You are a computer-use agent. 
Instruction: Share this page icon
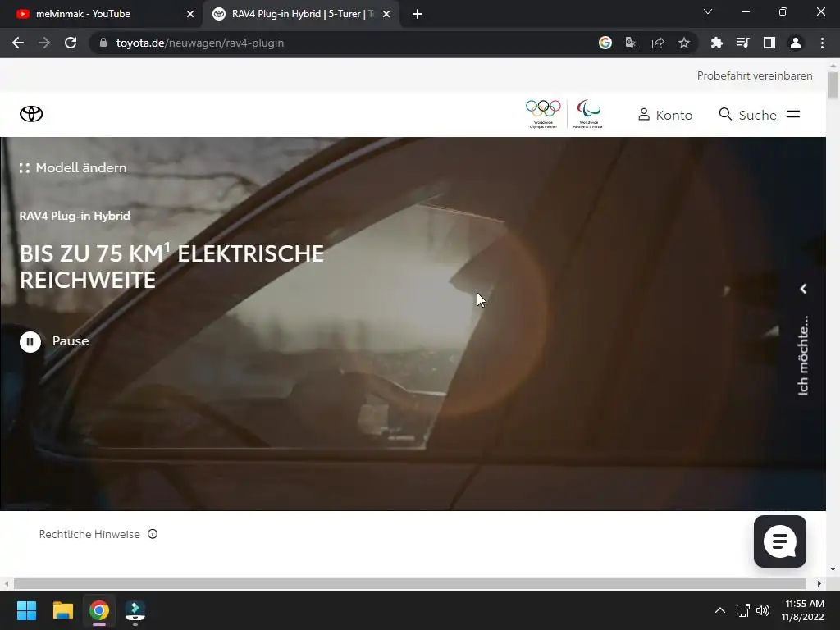tap(658, 43)
